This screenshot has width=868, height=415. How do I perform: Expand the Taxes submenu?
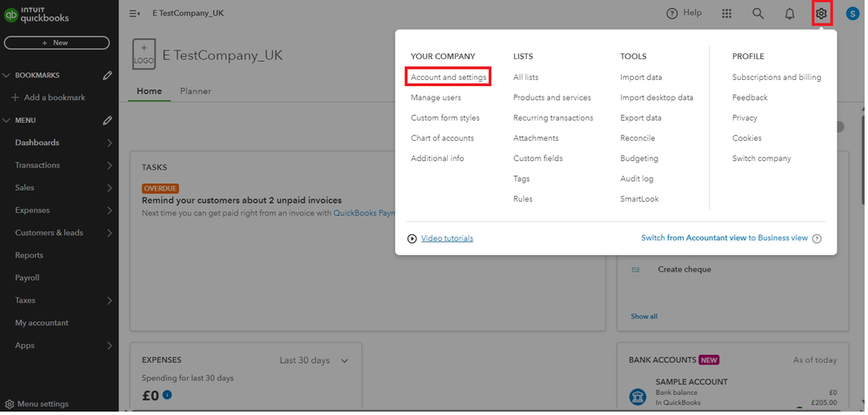click(110, 301)
